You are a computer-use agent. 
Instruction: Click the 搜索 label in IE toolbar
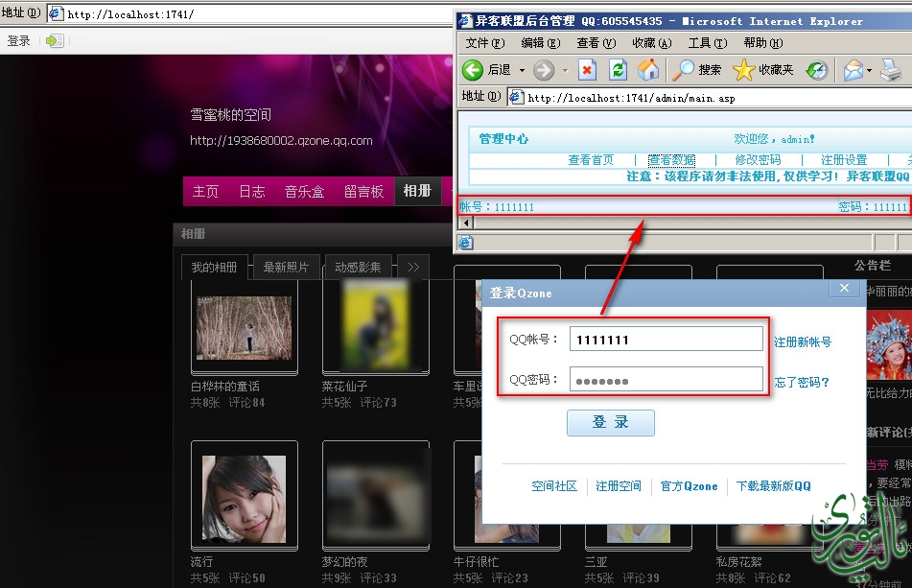[x=710, y=70]
